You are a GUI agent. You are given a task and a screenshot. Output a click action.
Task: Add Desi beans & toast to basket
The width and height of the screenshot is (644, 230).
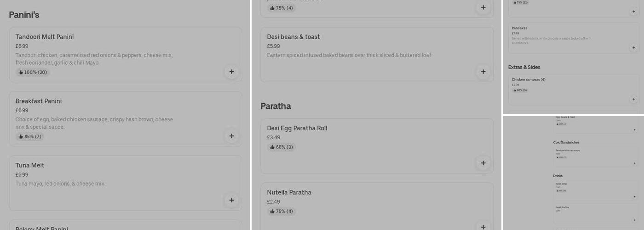[483, 72]
